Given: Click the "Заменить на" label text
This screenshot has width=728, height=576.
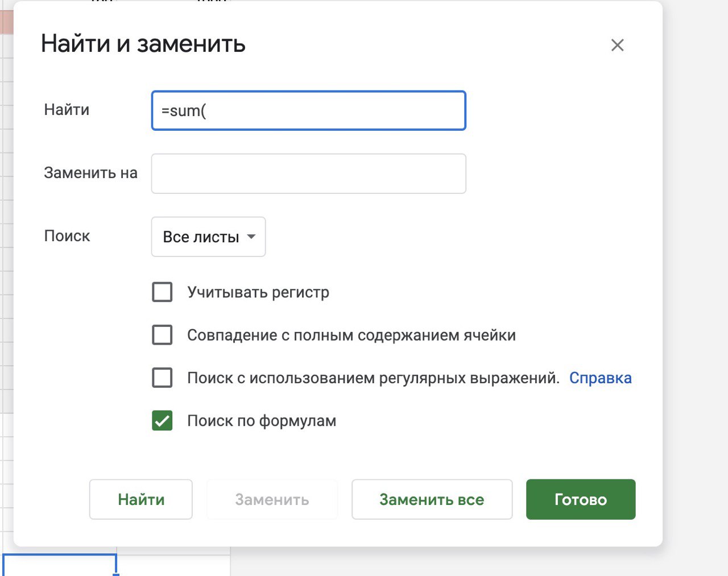Looking at the screenshot, I should click(x=90, y=173).
